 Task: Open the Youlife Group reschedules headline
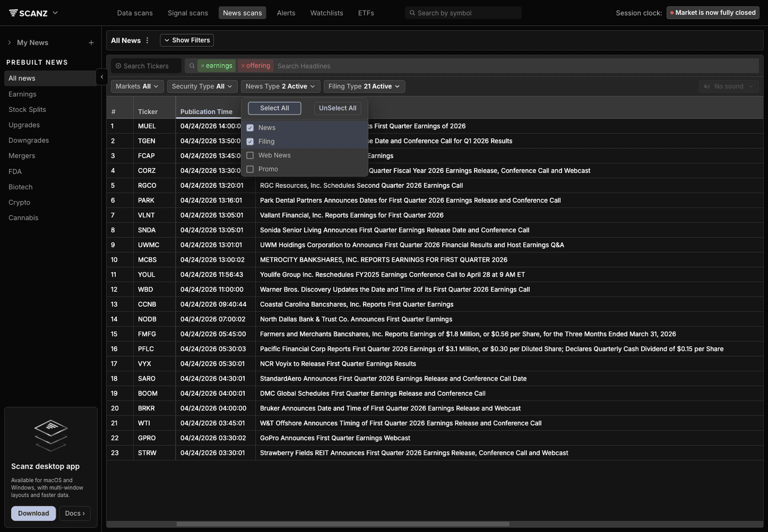tap(392, 275)
